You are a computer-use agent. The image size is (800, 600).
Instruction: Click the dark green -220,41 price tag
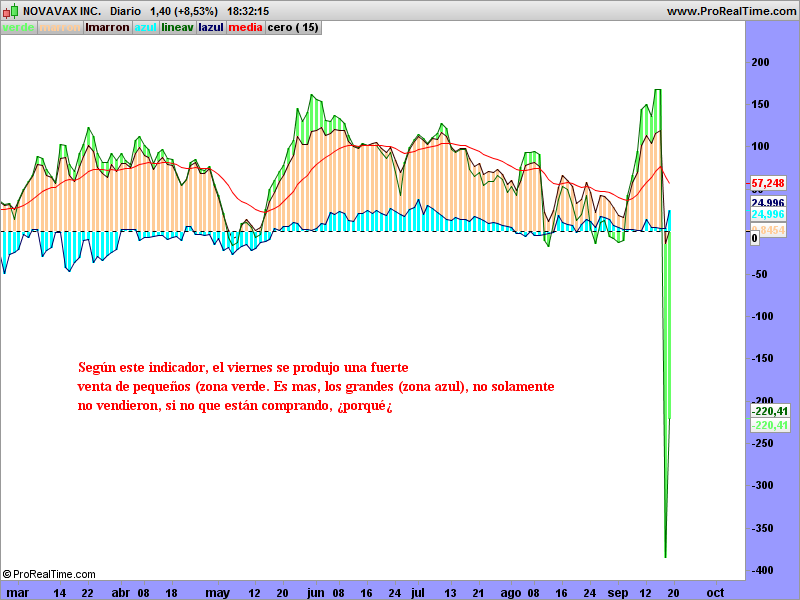[769, 411]
